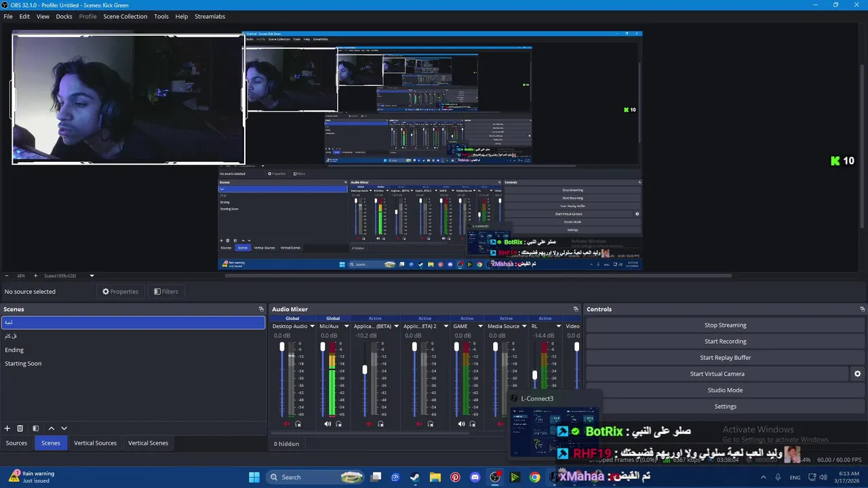Switch to the Vertical Scenes tab
Viewport: 868px width, 488px height.
point(148,443)
